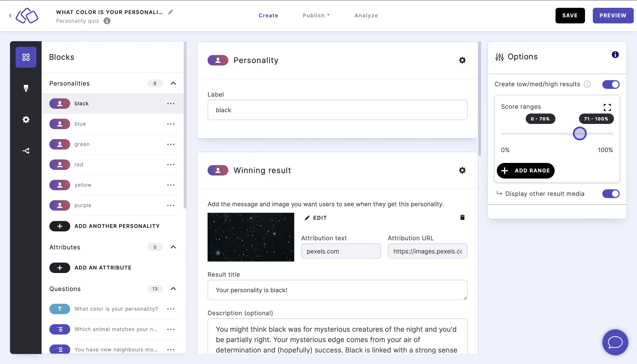Image resolution: width=637 pixels, height=364 pixels.
Task: Collapse the Questions section
Action: point(173,288)
